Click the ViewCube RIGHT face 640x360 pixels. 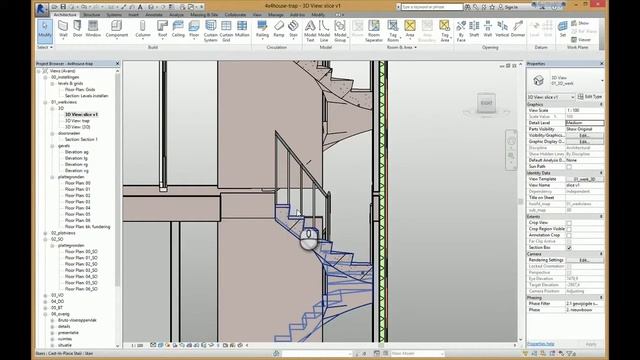[x=486, y=103]
